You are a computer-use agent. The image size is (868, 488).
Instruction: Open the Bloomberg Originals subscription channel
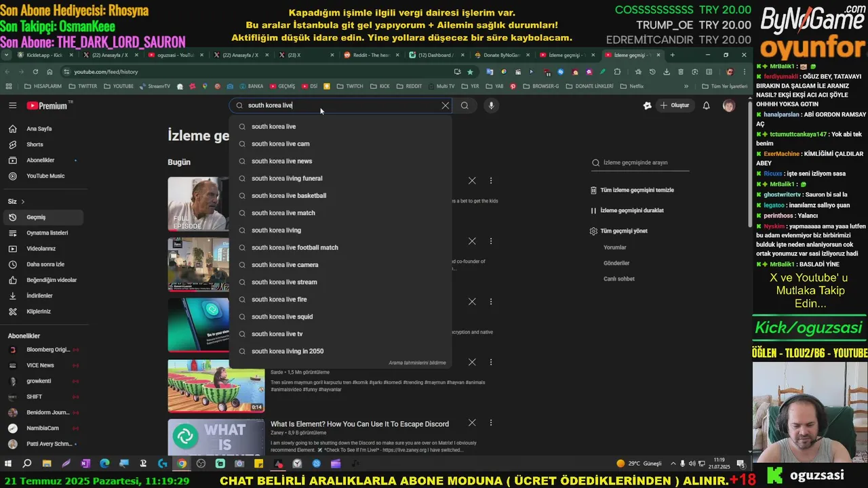(x=42, y=350)
